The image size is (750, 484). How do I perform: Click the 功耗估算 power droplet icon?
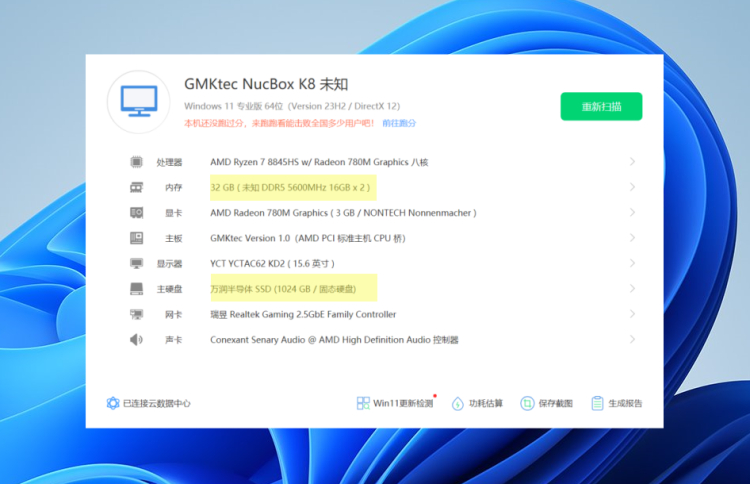pos(458,404)
